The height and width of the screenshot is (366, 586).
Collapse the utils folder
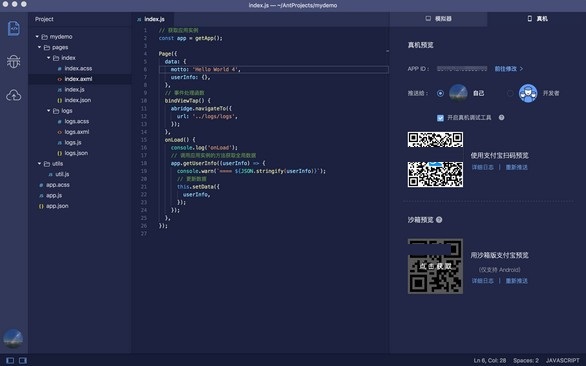39,164
